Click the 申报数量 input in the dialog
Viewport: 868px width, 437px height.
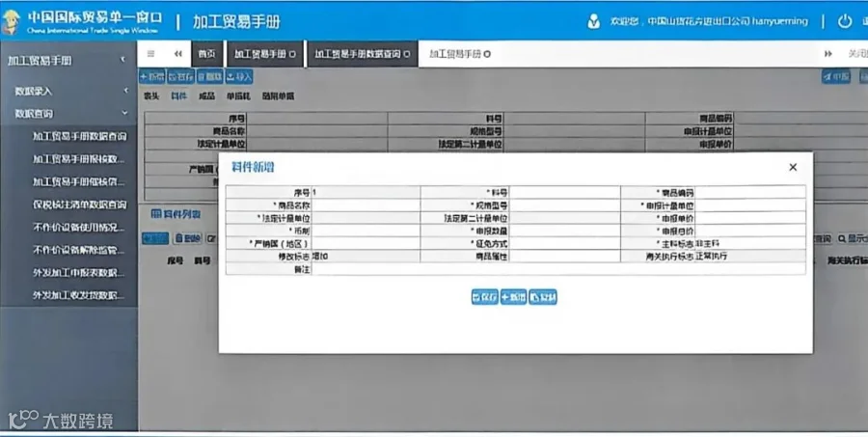pyautogui.click(x=564, y=231)
